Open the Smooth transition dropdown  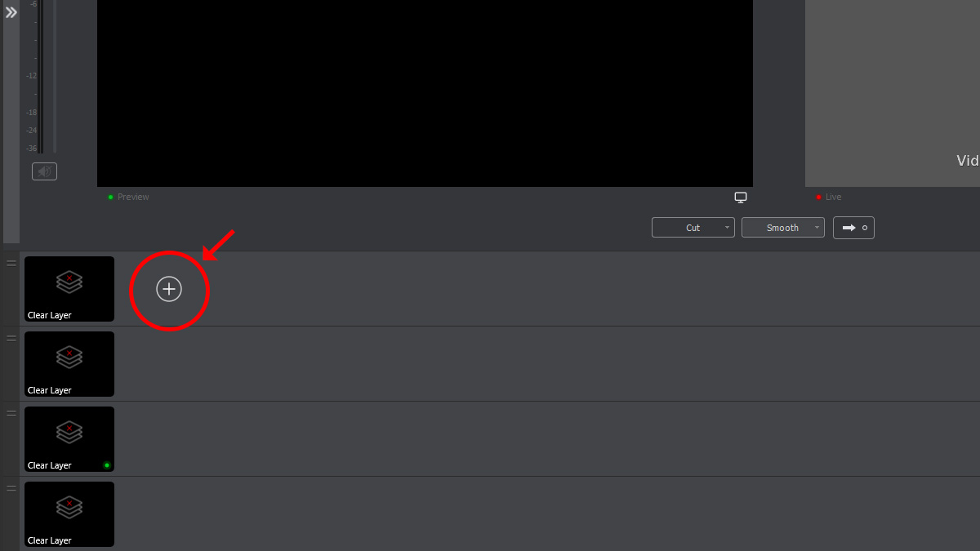(783, 228)
